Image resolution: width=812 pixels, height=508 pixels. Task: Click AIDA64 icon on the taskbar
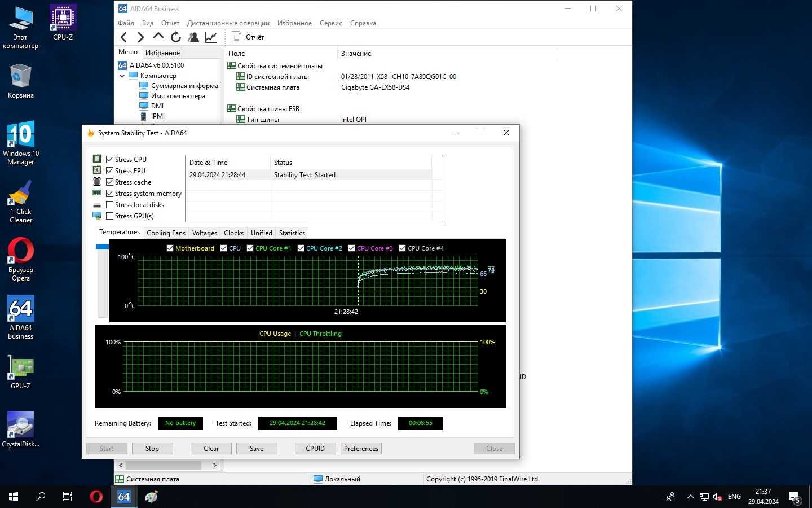(x=124, y=497)
